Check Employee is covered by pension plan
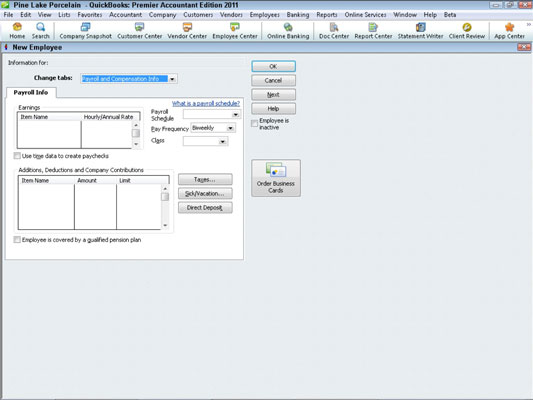Screen dimensions: 533x400 tap(17, 240)
